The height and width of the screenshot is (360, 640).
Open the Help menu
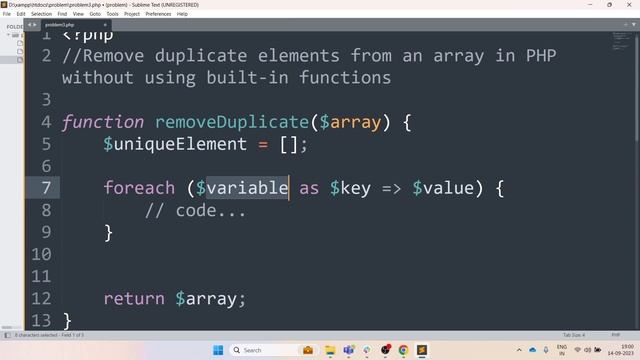[x=182, y=14]
